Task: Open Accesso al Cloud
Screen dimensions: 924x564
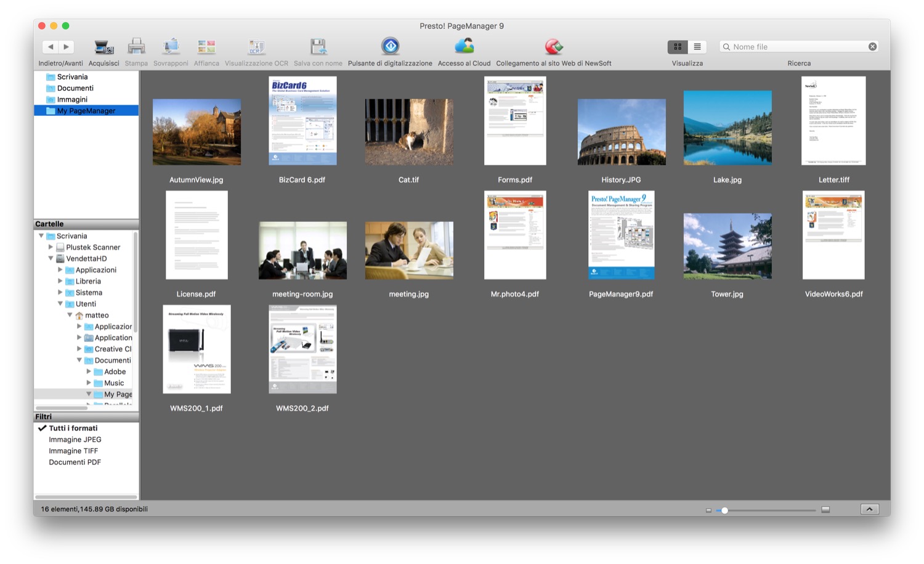Action: pos(464,46)
